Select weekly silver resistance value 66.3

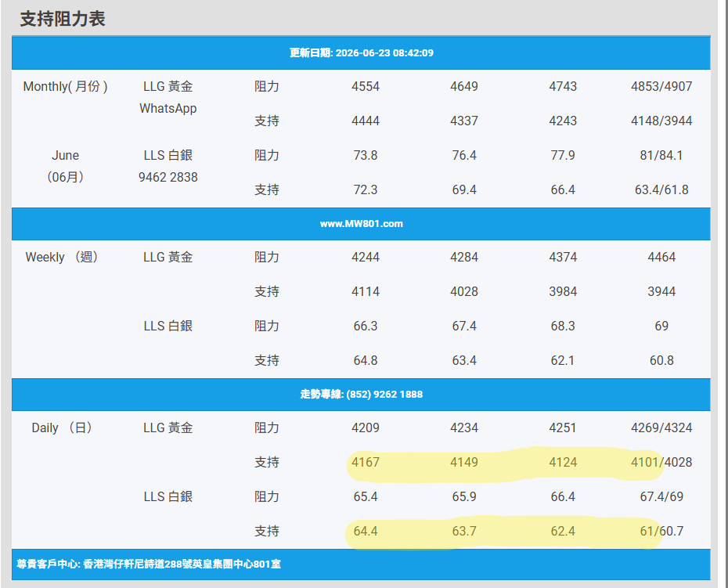[366, 326]
